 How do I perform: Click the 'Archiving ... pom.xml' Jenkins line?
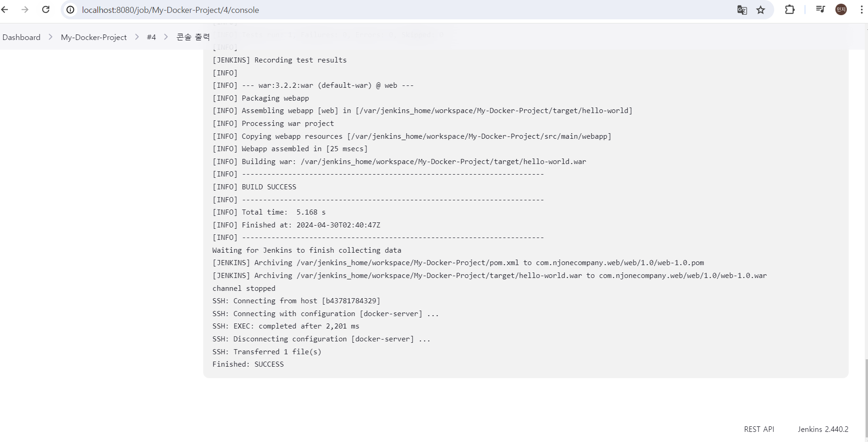458,263
